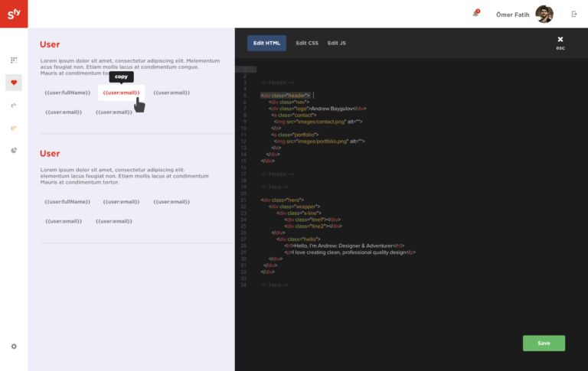Click the lower User section heading
The width and height of the screenshot is (588, 371).
(x=50, y=153)
